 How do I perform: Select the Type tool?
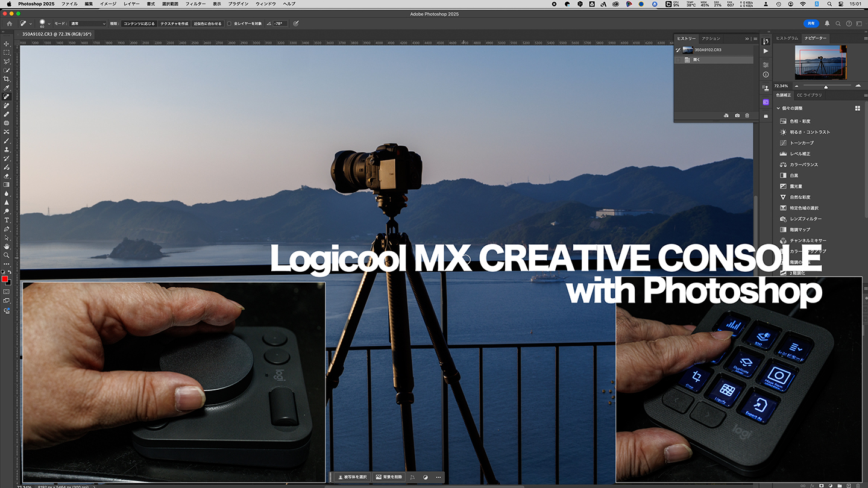click(x=7, y=220)
